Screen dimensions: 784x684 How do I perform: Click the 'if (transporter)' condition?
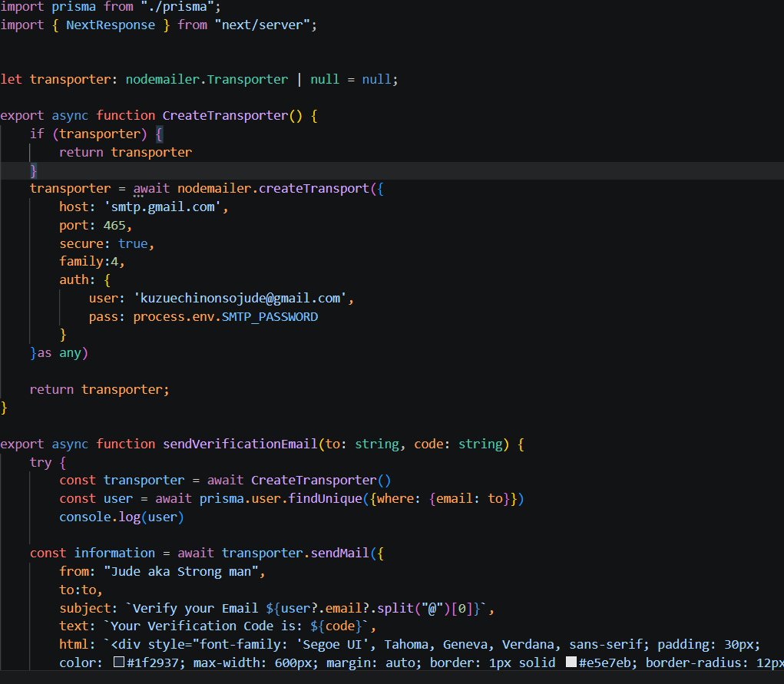[88, 134]
